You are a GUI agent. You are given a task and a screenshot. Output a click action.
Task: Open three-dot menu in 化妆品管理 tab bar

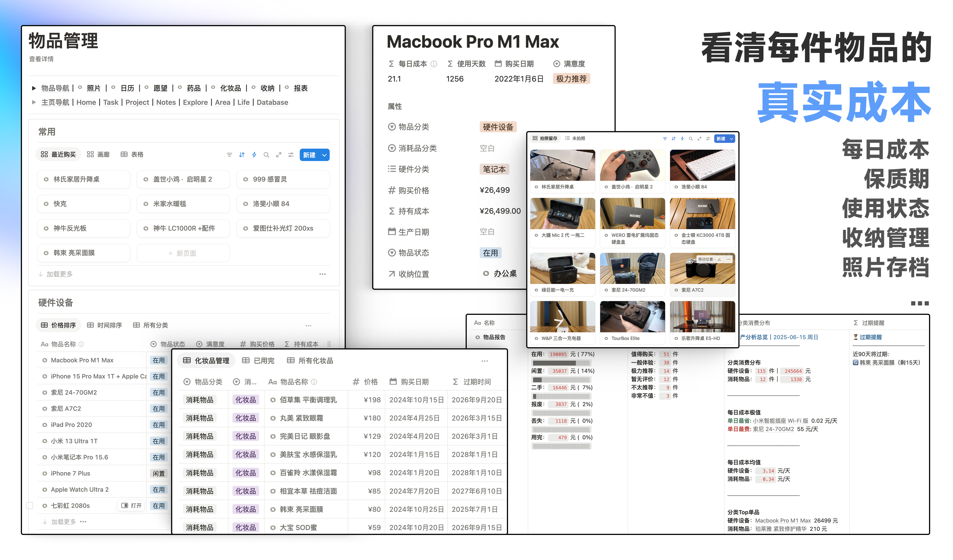(x=485, y=361)
